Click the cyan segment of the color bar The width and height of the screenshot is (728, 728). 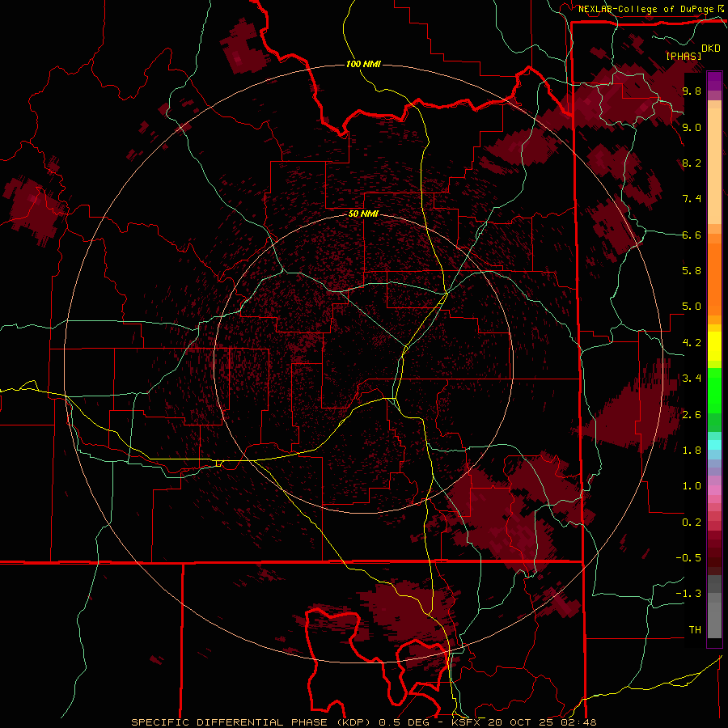tap(714, 445)
